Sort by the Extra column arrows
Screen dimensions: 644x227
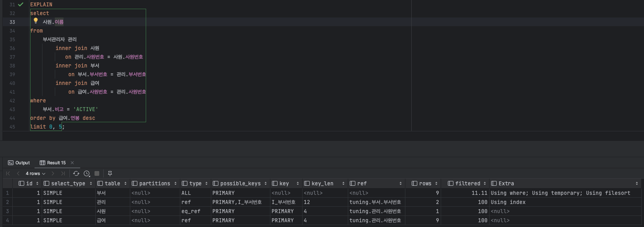coord(637,183)
